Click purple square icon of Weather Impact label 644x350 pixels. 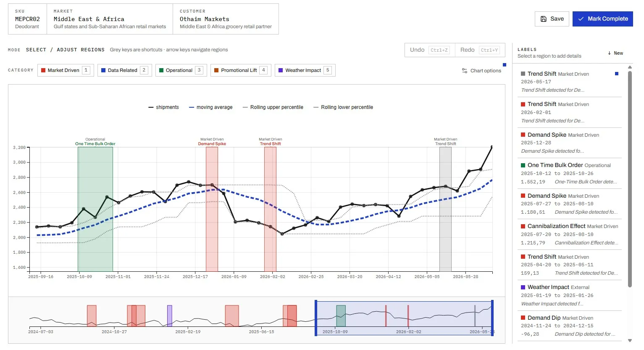coord(523,287)
